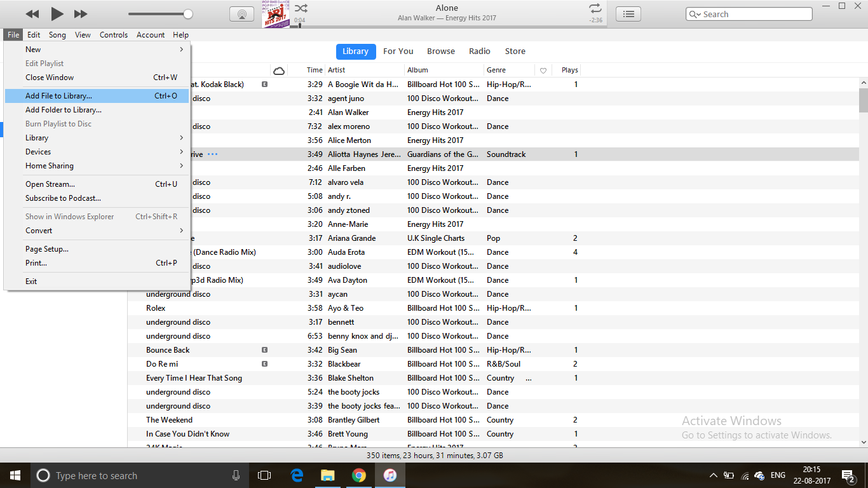The width and height of the screenshot is (868, 488).
Task: Choose Add File to Library
Action: tap(97, 96)
